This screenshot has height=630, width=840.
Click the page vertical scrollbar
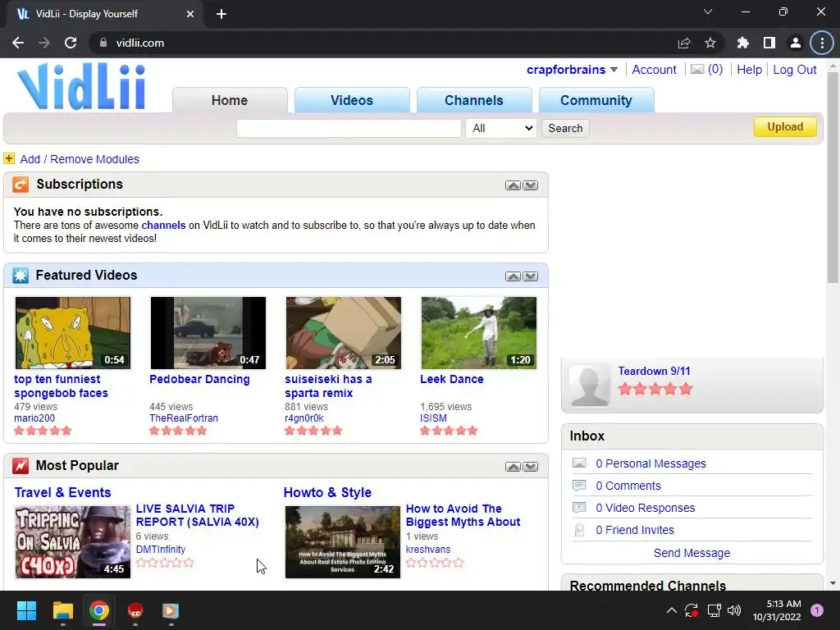pyautogui.click(x=833, y=177)
